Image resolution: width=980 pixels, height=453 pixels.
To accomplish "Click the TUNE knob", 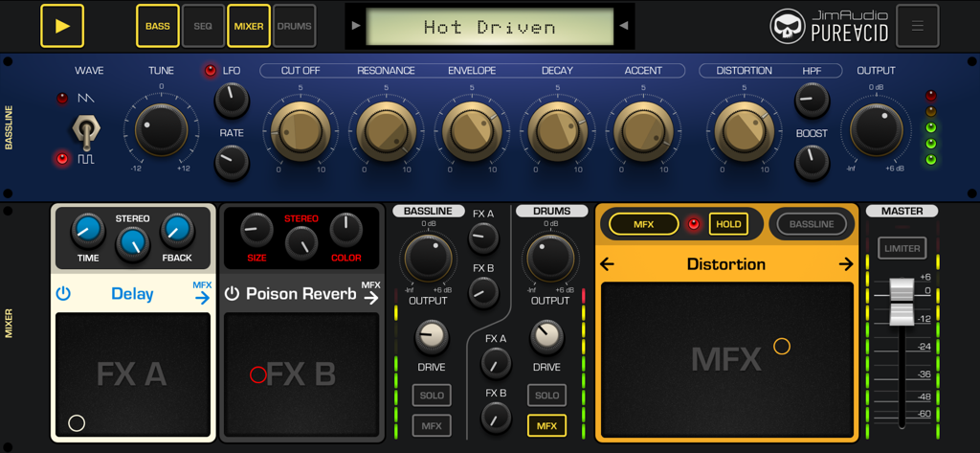I will [161, 130].
